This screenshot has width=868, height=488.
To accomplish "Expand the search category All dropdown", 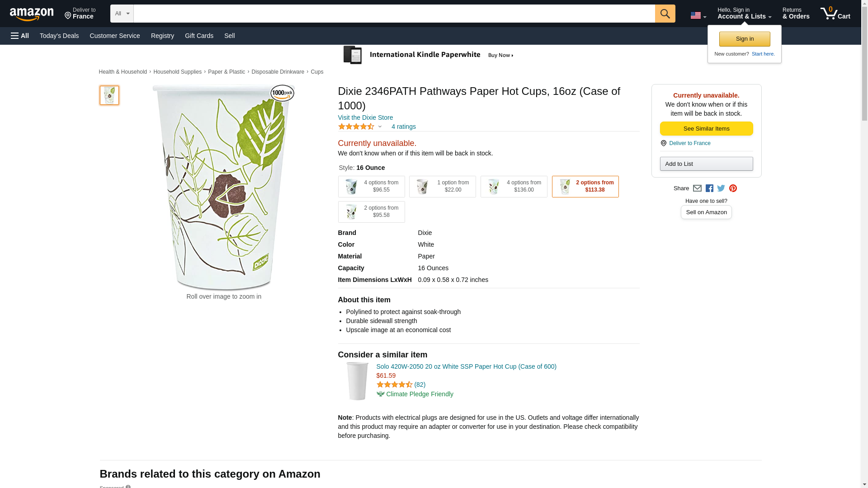I will [x=122, y=14].
